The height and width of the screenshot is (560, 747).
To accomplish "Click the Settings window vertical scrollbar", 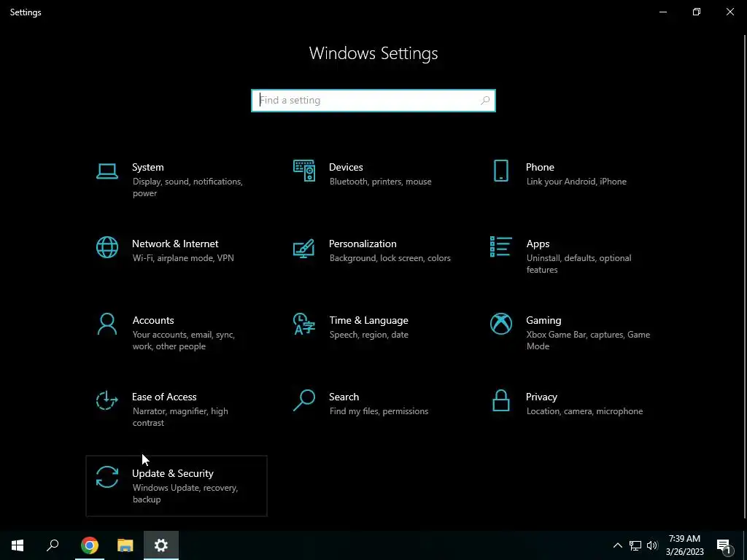I will (745, 276).
